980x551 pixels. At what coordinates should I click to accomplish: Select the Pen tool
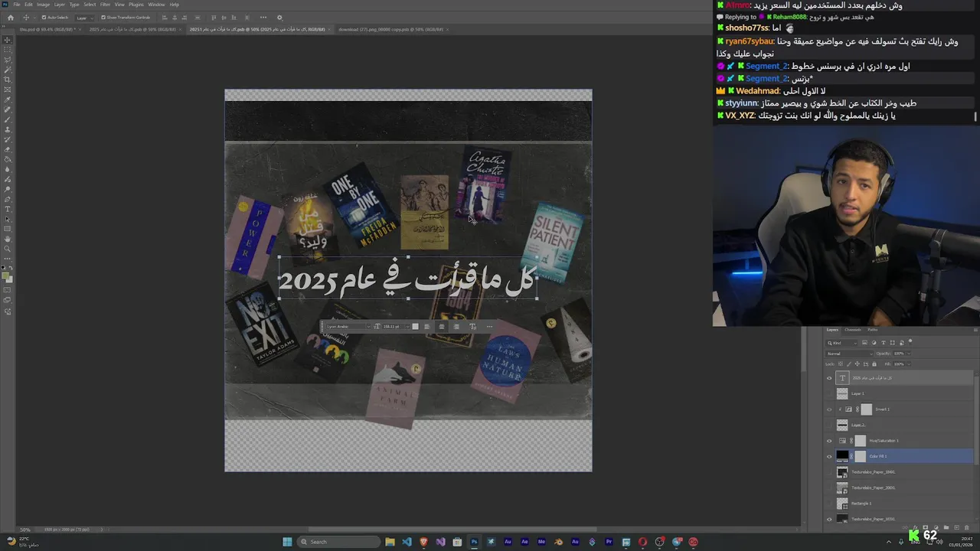tap(7, 199)
